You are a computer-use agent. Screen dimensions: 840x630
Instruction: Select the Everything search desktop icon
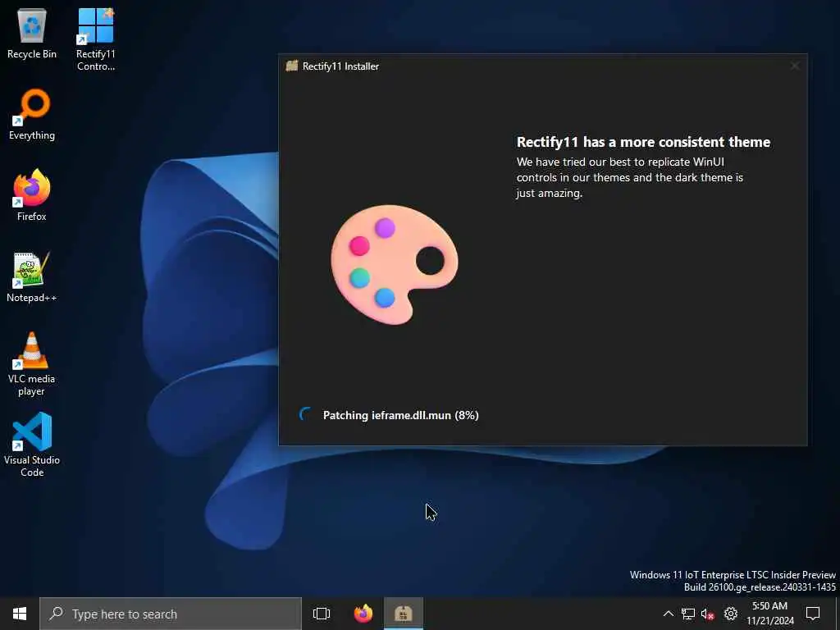pos(32,114)
